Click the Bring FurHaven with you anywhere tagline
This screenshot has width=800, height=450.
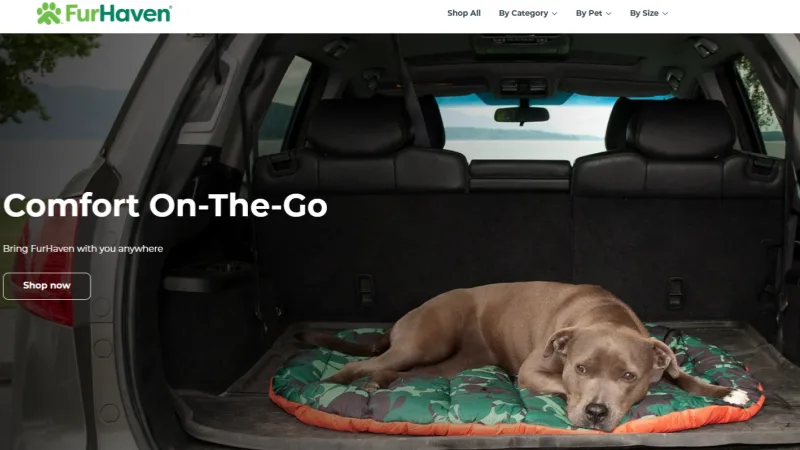(83, 248)
